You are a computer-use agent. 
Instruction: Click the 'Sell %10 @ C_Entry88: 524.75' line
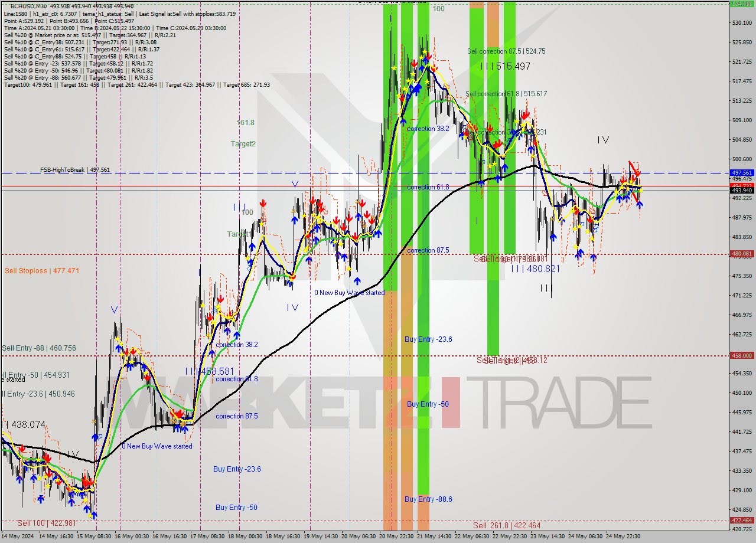tap(74, 56)
